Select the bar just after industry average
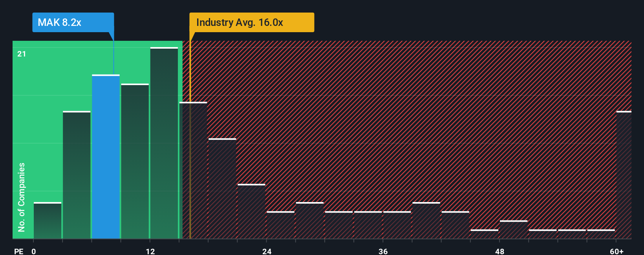Screen dimensions: 644x255 (193, 170)
